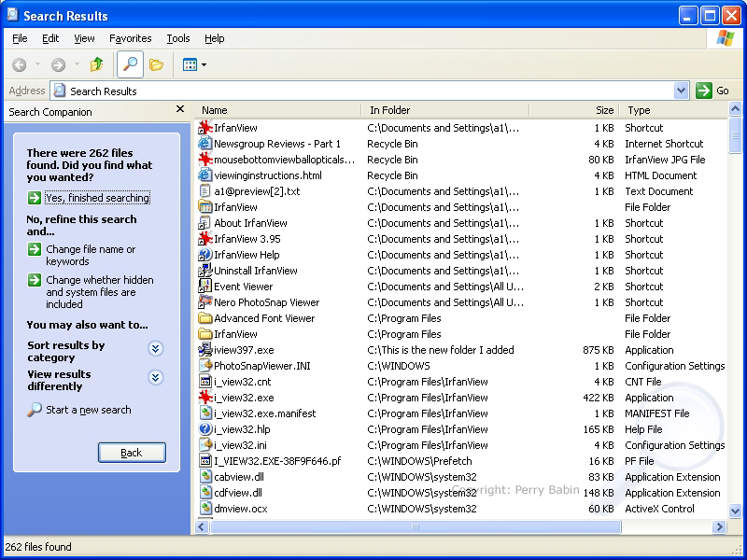Click the '875 KB' size cell
747x560 pixels.
click(598, 350)
